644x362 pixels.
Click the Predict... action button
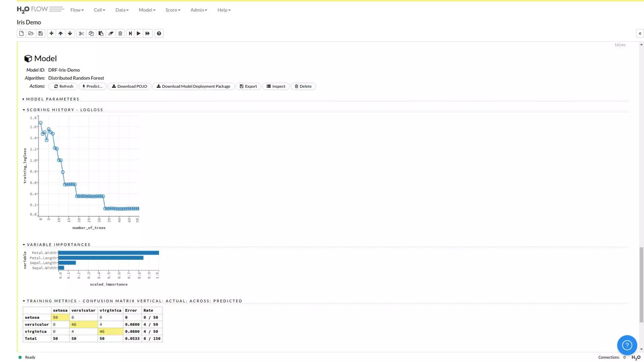click(92, 86)
